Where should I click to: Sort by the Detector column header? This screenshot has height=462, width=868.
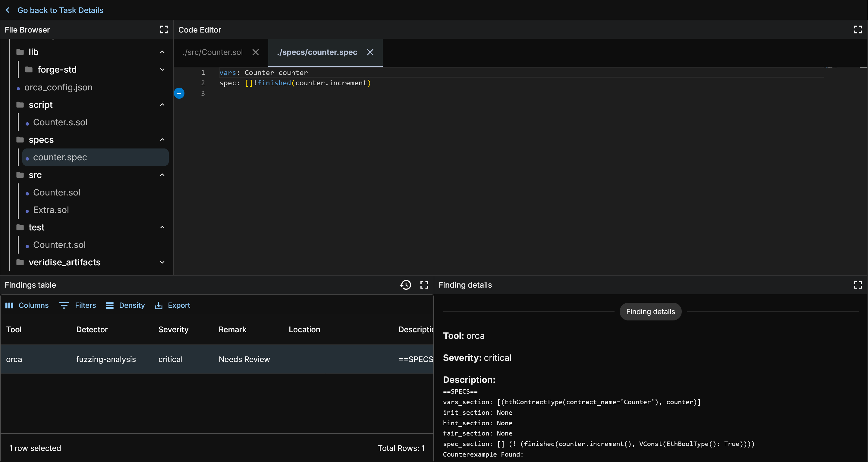pyautogui.click(x=92, y=329)
